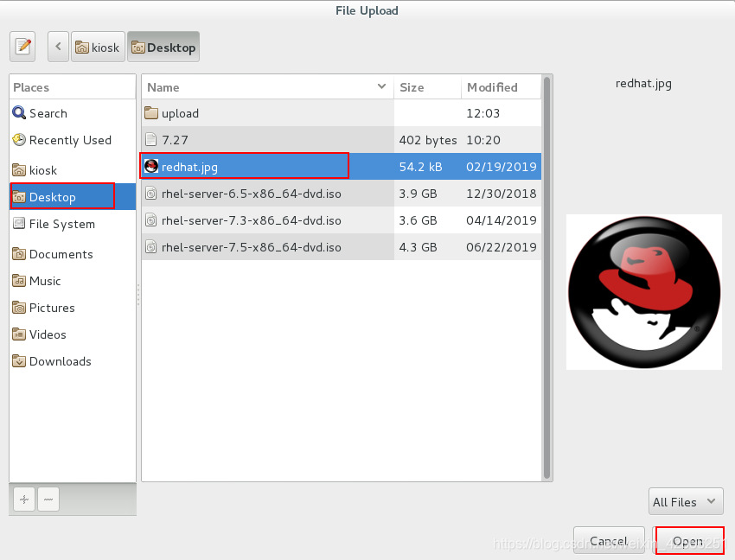Sort files by Size column header
Screen dimensions: 735x560
point(427,87)
